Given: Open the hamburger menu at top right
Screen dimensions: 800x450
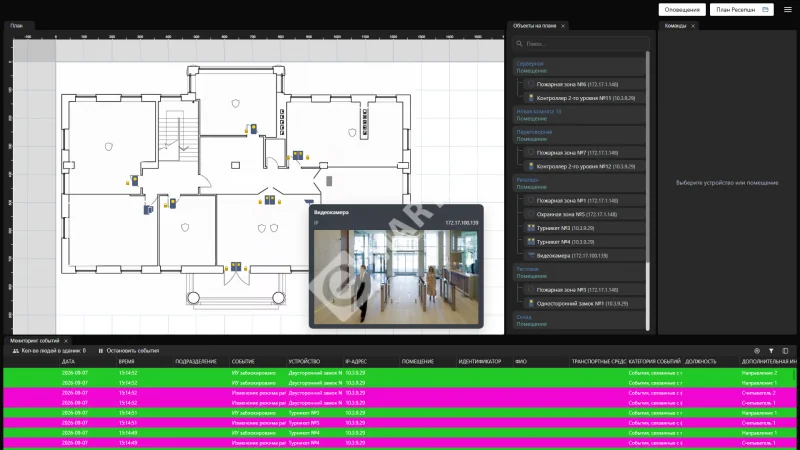Looking at the screenshot, I should point(788,10).
